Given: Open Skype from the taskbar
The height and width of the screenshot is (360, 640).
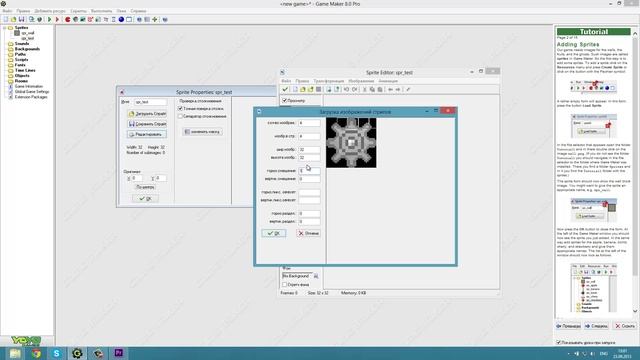Looking at the screenshot, I should 56,353.
